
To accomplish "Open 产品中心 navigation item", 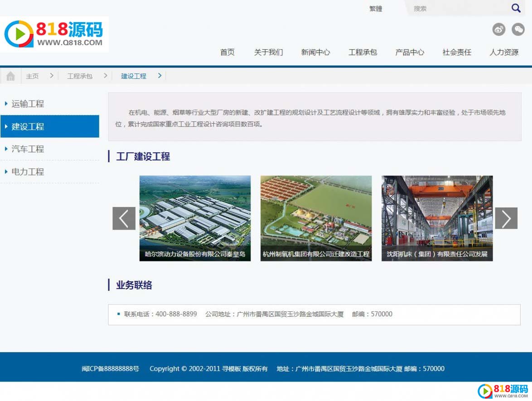I will [x=410, y=52].
